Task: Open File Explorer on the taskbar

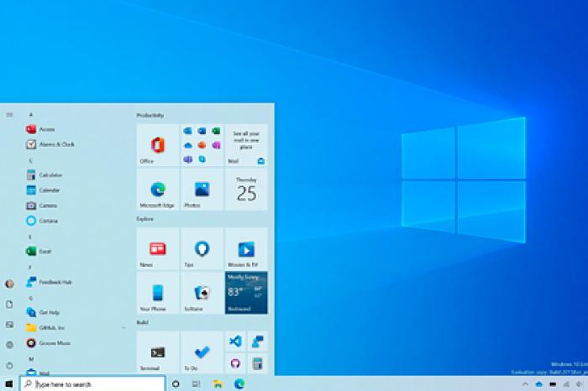Action: 218,384
